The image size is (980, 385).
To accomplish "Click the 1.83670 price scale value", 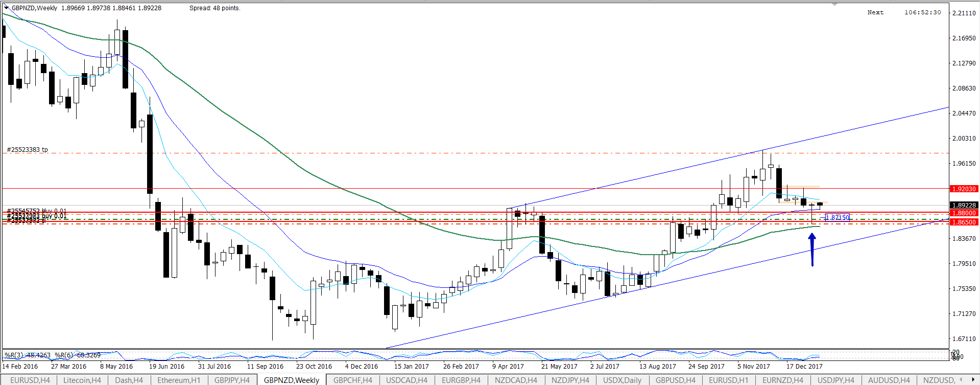I will (964, 239).
